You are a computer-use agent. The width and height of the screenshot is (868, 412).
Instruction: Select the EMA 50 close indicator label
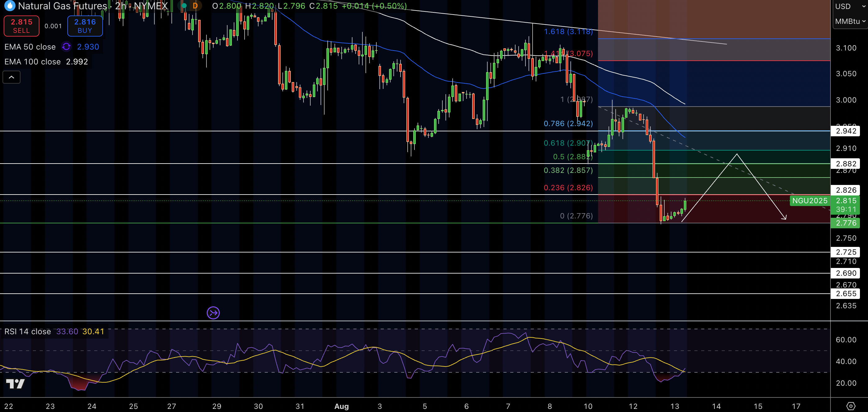click(30, 47)
